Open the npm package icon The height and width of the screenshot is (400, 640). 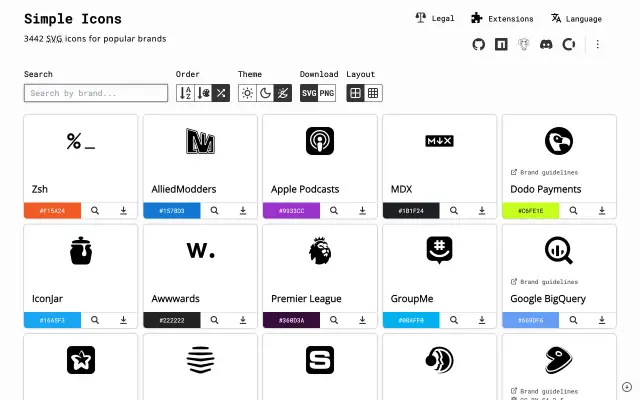[501, 44]
